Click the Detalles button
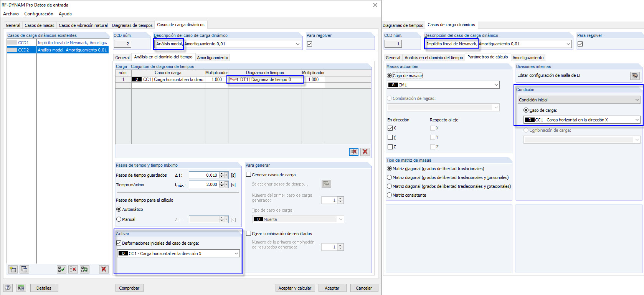The height and width of the screenshot is (295, 644). click(44, 288)
